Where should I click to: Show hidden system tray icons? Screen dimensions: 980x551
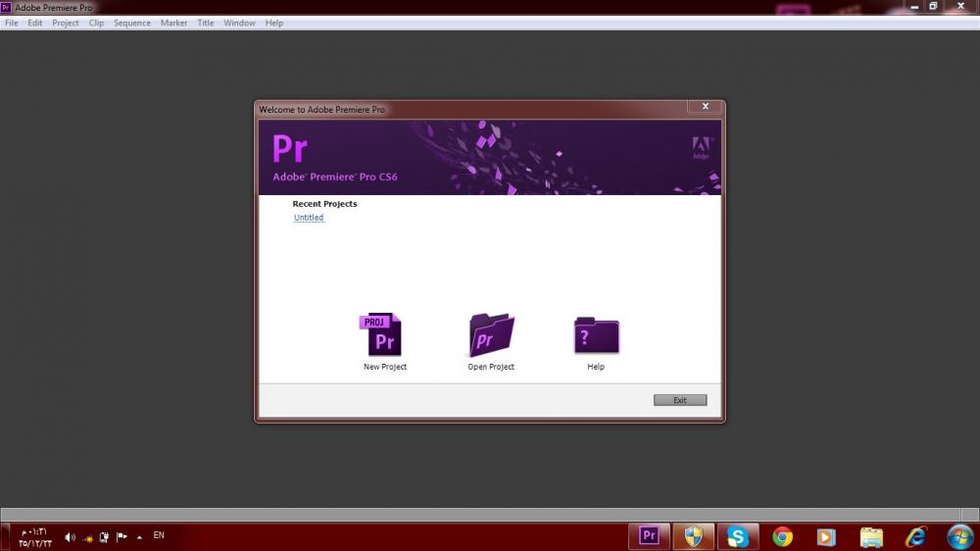click(139, 537)
